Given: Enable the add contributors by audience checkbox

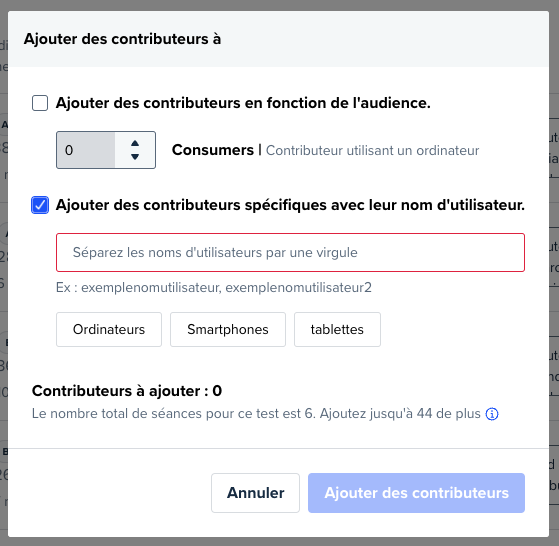Looking at the screenshot, I should (x=40, y=103).
